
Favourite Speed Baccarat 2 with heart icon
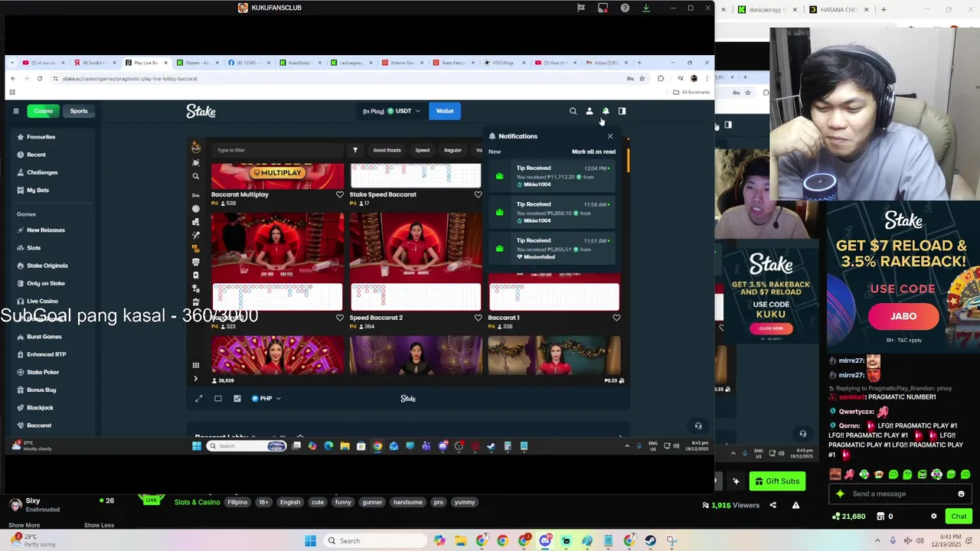[478, 318]
